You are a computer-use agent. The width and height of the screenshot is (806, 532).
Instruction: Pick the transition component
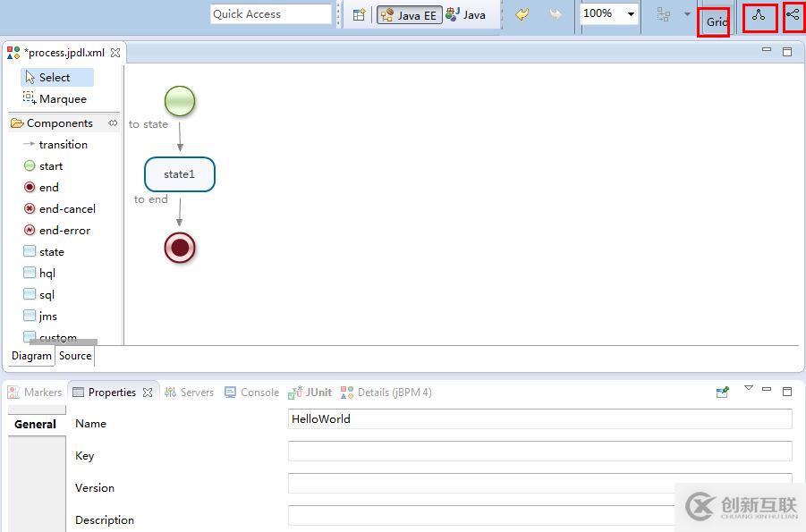[x=55, y=145]
